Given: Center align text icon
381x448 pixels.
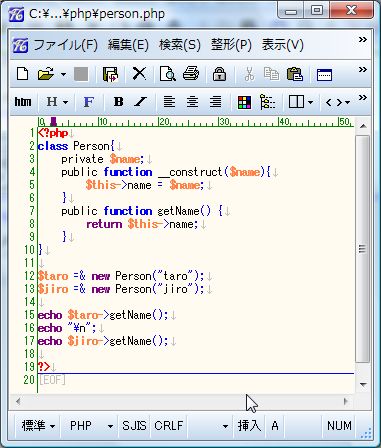Looking at the screenshot, I should click(x=192, y=102).
